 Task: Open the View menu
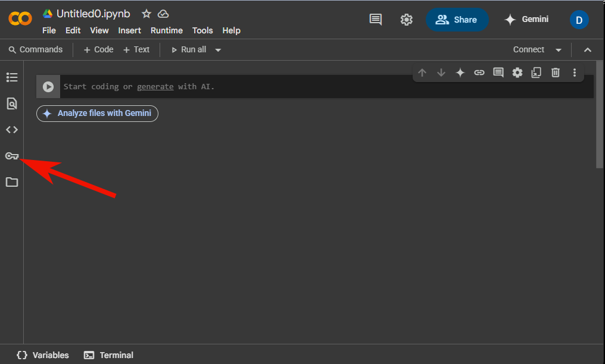pyautogui.click(x=99, y=30)
